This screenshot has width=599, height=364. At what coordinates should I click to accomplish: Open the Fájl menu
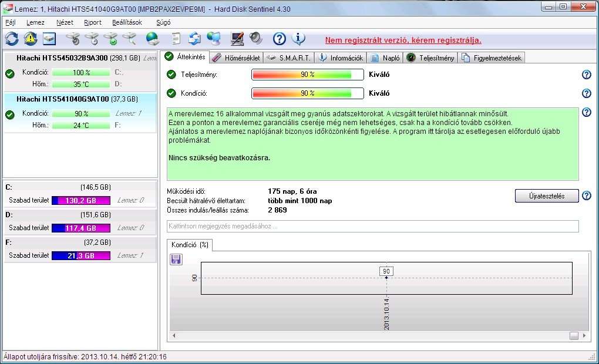point(11,22)
